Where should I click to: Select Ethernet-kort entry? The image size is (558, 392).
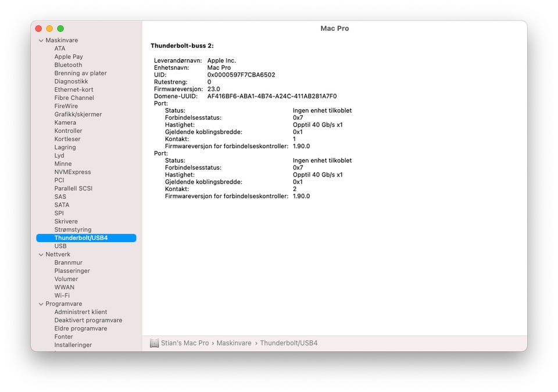point(74,89)
